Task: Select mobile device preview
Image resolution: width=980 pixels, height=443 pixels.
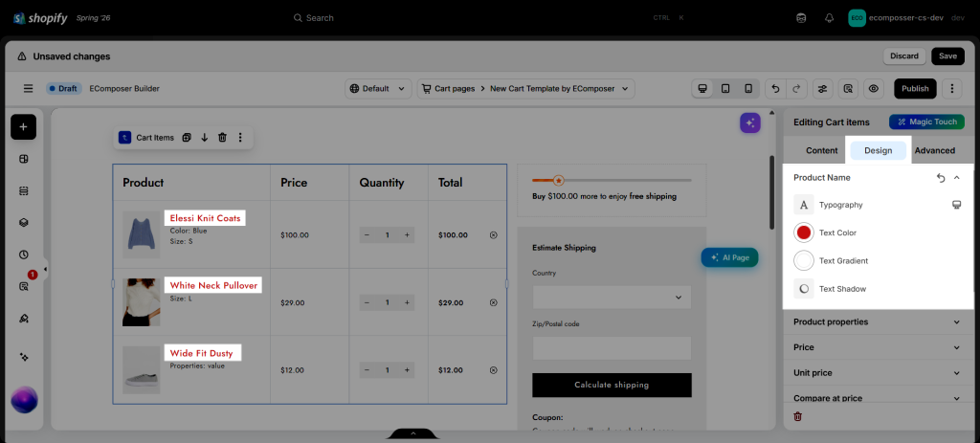Action: [x=748, y=89]
